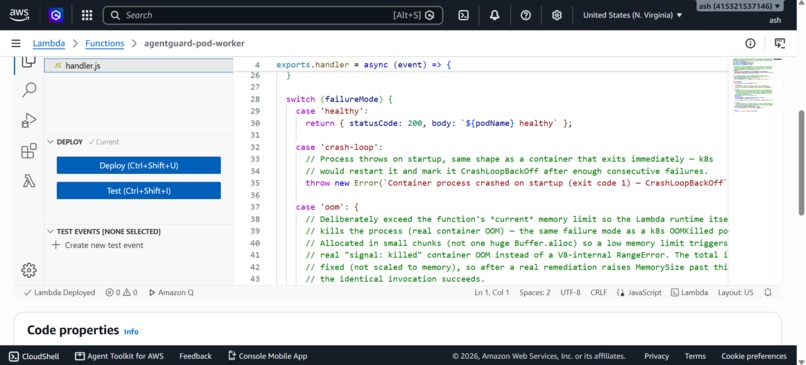Open the Privacy footer link
The height and width of the screenshot is (365, 806).
[656, 356]
